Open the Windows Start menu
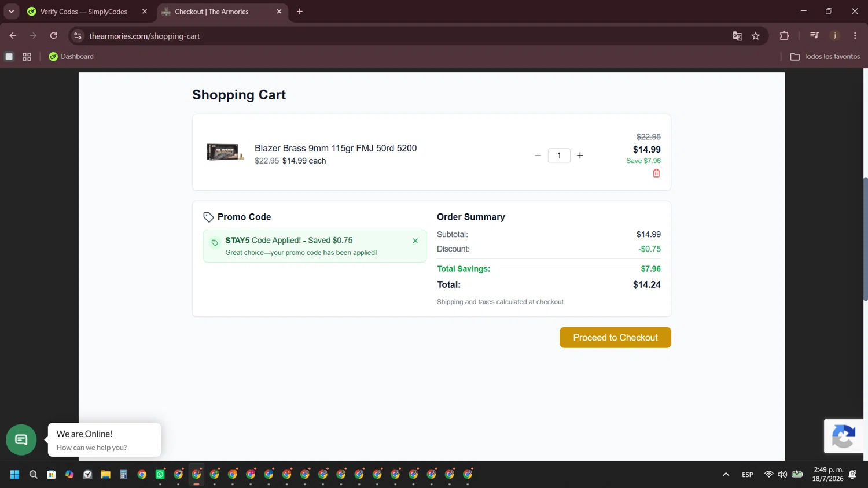 coord(15,475)
